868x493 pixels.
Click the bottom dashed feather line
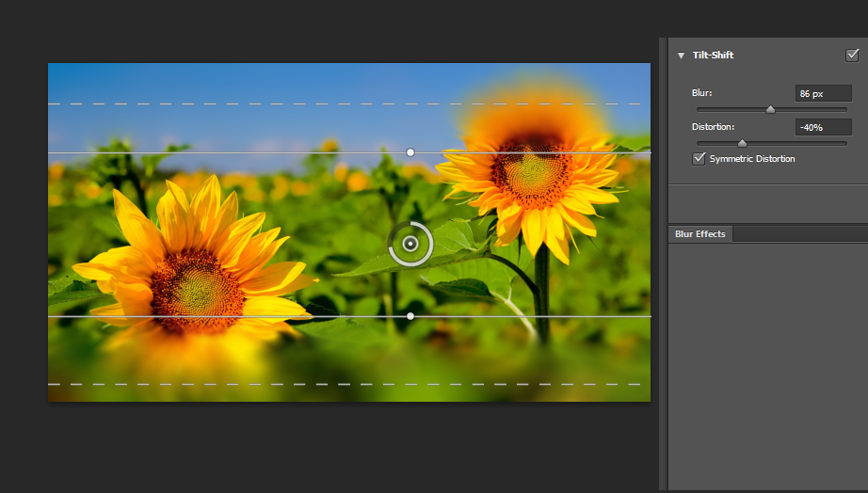[x=235, y=384]
